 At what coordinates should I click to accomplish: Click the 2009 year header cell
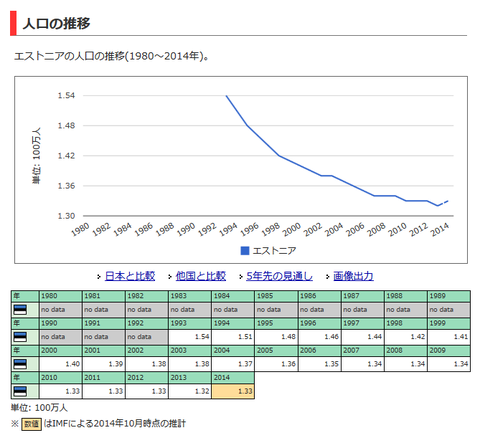pos(449,350)
